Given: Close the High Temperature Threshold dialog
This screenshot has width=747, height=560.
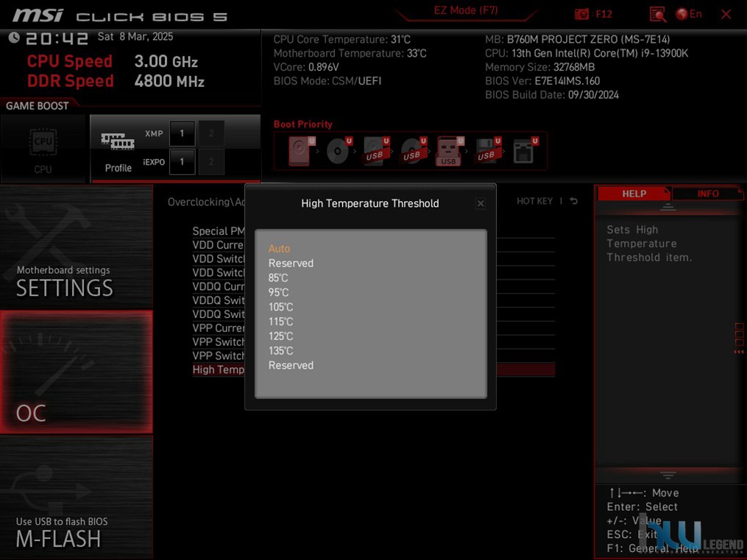Looking at the screenshot, I should 480,204.
